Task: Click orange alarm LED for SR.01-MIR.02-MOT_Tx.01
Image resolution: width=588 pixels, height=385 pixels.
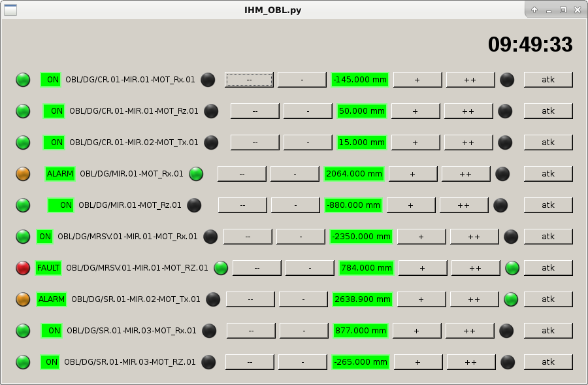Action: point(23,299)
